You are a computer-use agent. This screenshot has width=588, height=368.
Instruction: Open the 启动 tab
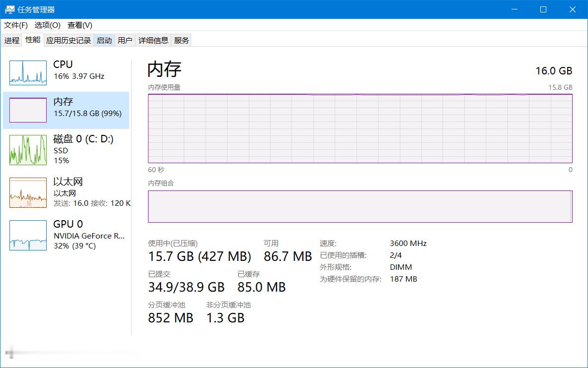coord(104,41)
